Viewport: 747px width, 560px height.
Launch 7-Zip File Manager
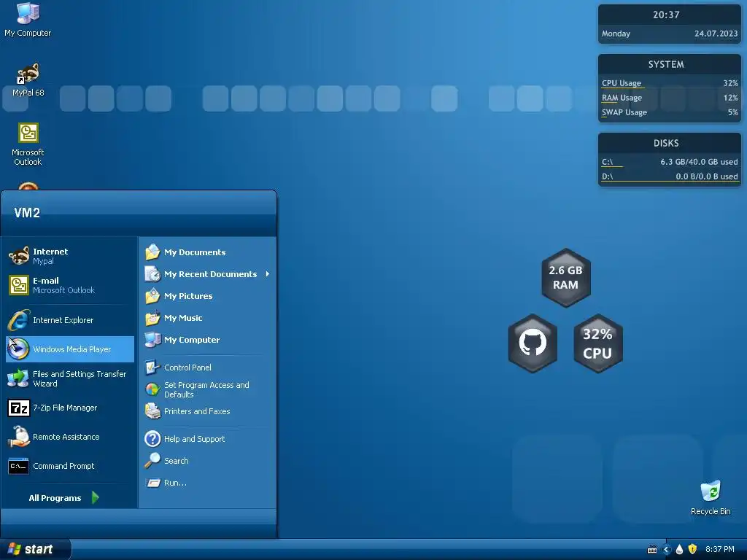click(70, 408)
